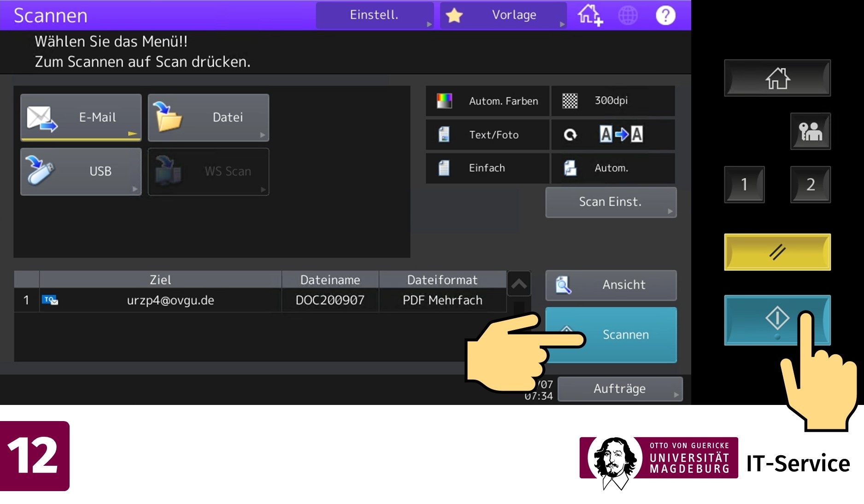Open the help question mark icon
Viewport: 864px width, 504px height.
665,15
